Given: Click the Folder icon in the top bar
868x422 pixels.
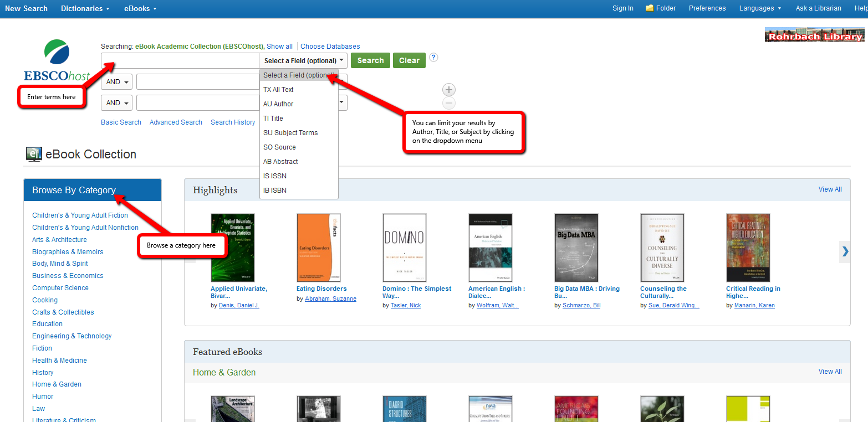Looking at the screenshot, I should 650,8.
